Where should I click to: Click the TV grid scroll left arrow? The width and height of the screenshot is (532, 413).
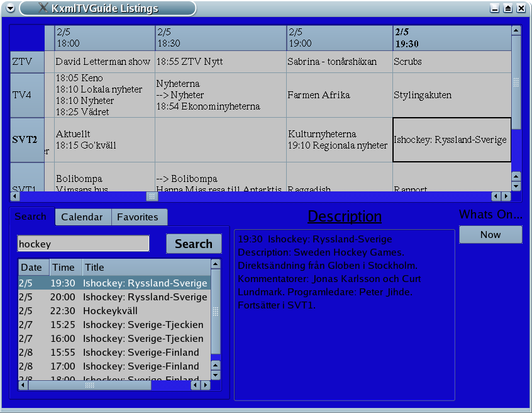coord(15,196)
